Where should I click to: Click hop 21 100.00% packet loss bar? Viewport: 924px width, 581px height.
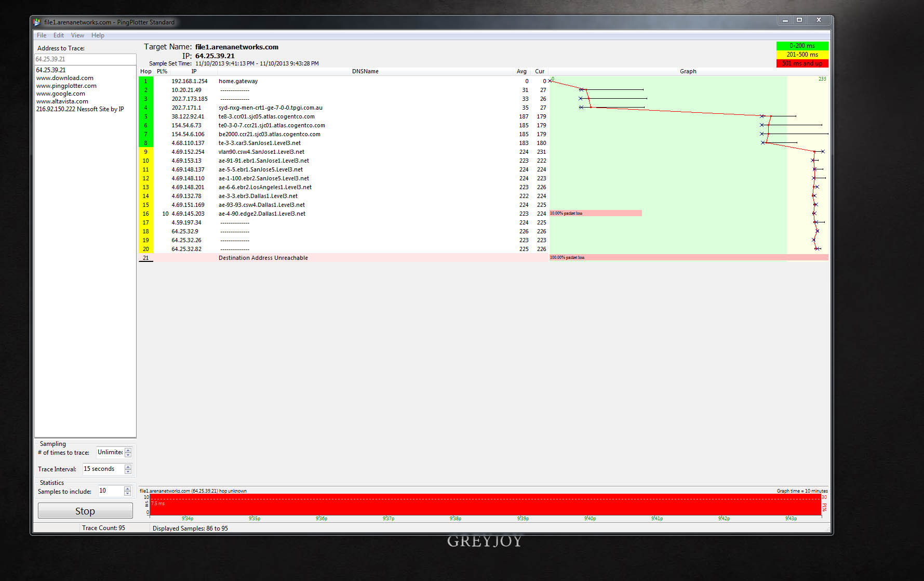click(689, 257)
